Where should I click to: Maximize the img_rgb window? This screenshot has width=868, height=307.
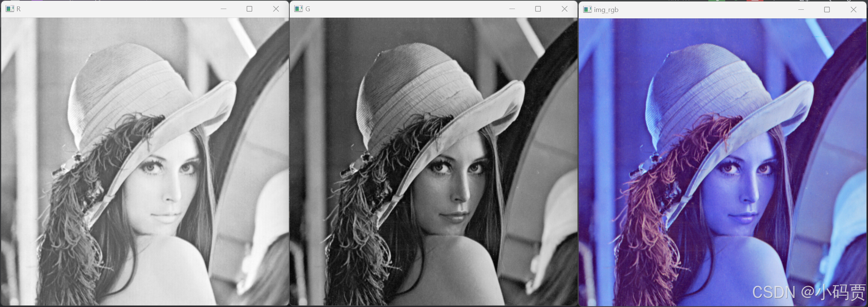tap(827, 9)
